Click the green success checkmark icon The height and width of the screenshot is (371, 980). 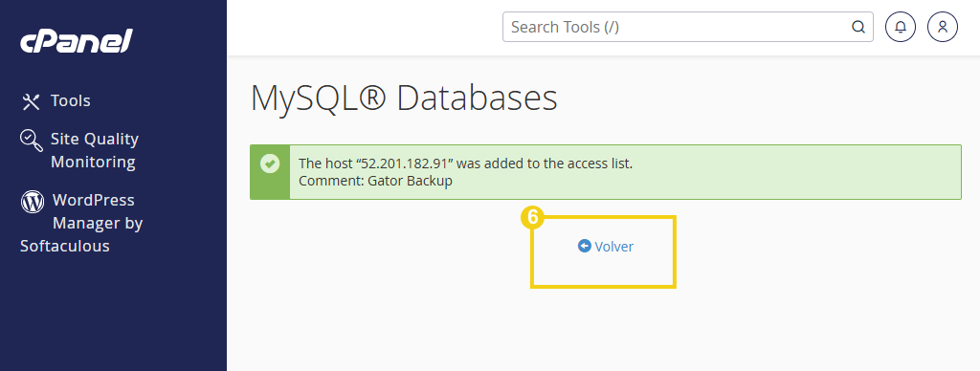[x=270, y=164]
